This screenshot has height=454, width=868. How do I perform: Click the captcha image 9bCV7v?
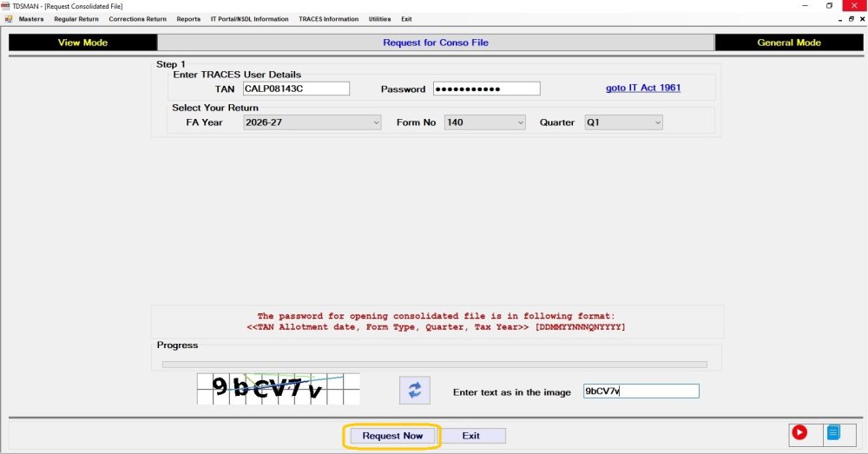coord(279,389)
